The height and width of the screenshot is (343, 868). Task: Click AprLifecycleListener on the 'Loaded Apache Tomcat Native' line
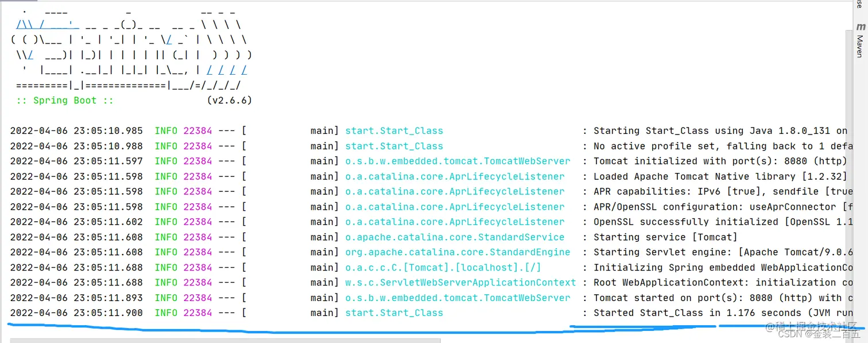pos(455,176)
